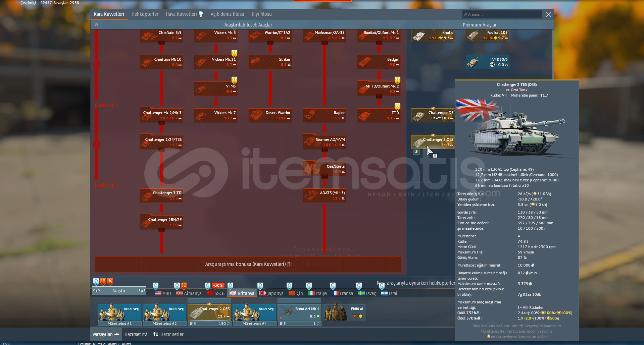Select the Warrior/ZT3A2 vehicle group
Viewport: 644px width, 345px height.
click(x=270, y=35)
